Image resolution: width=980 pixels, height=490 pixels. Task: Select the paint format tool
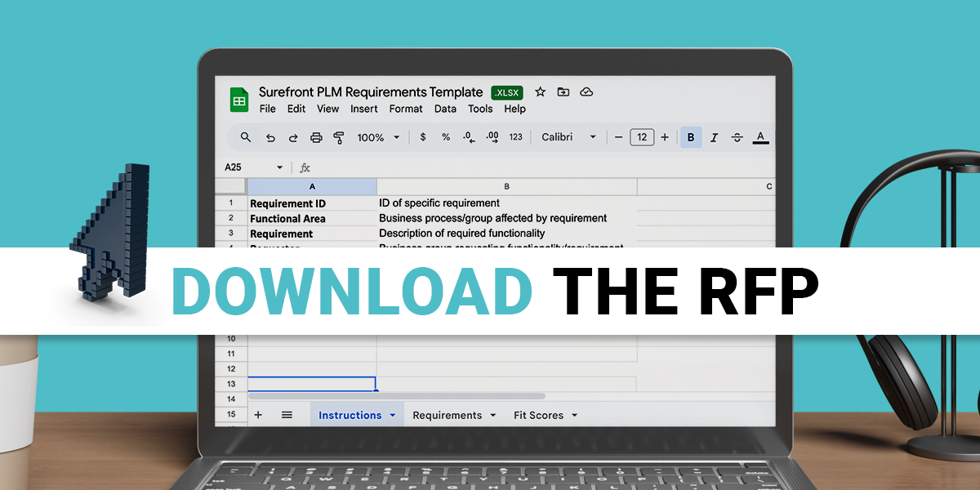339,137
